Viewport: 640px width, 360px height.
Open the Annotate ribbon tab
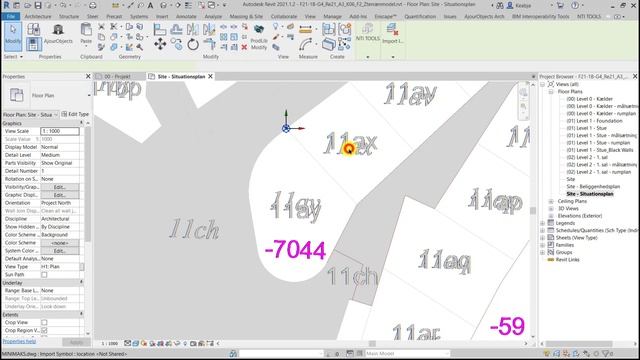click(186, 16)
